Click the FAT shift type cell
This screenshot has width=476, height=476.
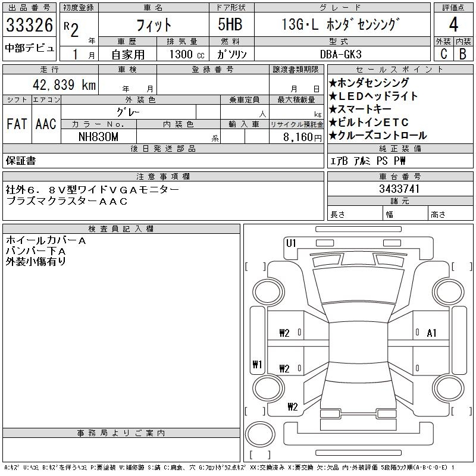pyautogui.click(x=17, y=124)
